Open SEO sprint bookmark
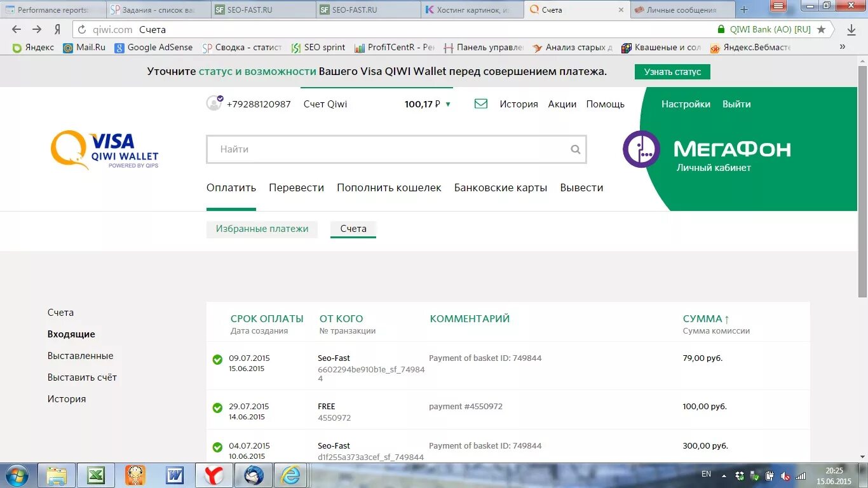The image size is (868, 488). click(x=318, y=47)
